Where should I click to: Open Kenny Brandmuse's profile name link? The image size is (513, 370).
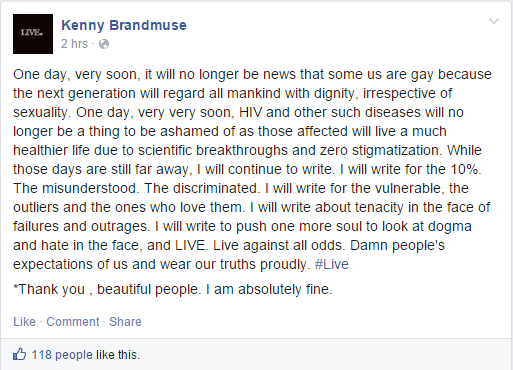click(124, 25)
